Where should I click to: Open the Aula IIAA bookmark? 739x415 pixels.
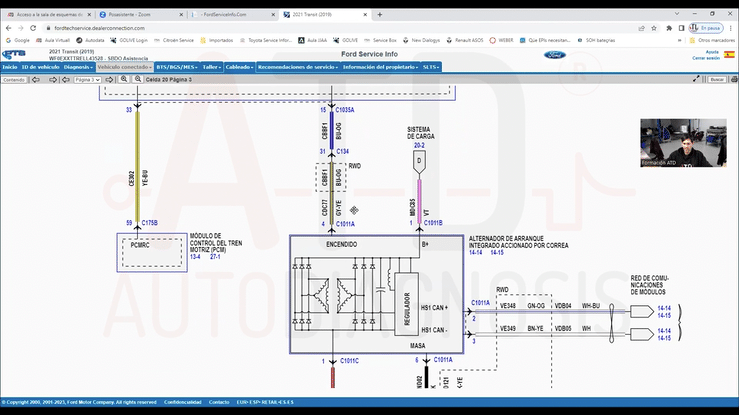click(312, 41)
